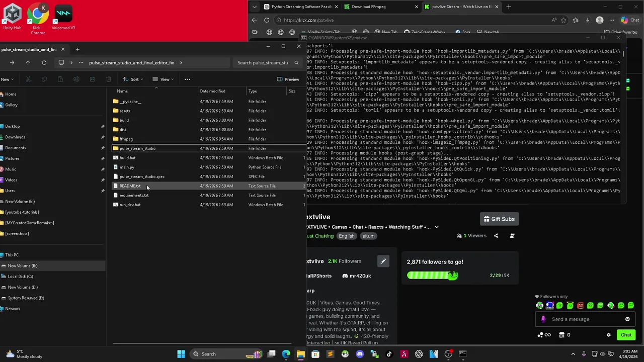Click the search magnifier in Explorer search box
Screen dimensions: 644x362
tap(296, 63)
